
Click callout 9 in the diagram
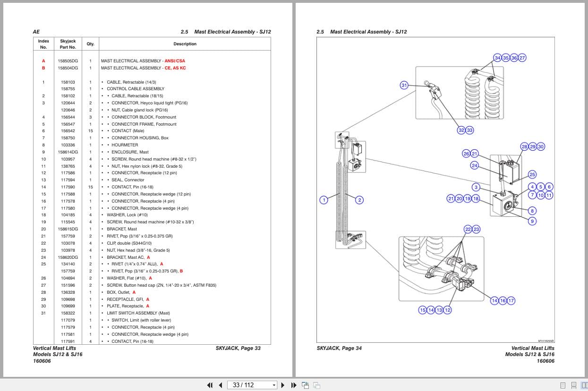point(532,221)
